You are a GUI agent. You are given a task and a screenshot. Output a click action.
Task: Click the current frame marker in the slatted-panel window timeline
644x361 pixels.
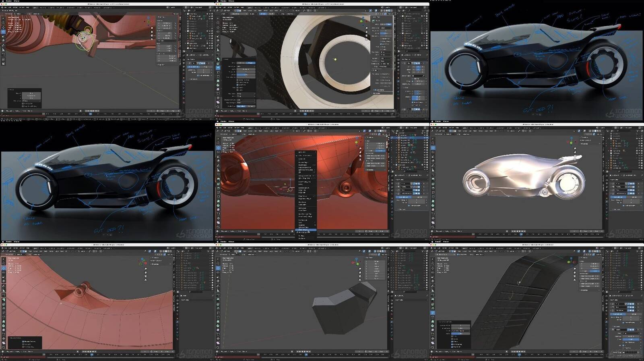click(x=519, y=355)
